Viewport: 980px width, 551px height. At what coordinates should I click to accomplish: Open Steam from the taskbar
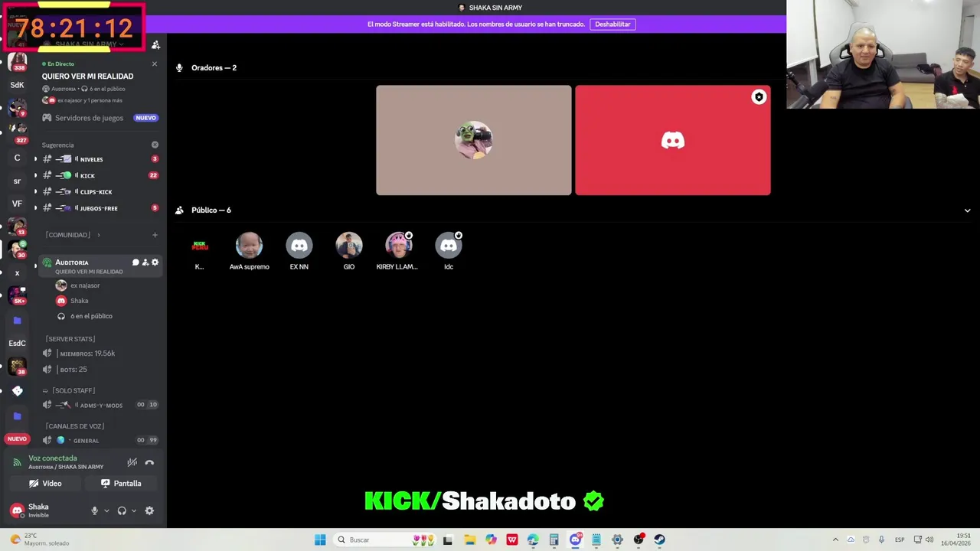[659, 540]
